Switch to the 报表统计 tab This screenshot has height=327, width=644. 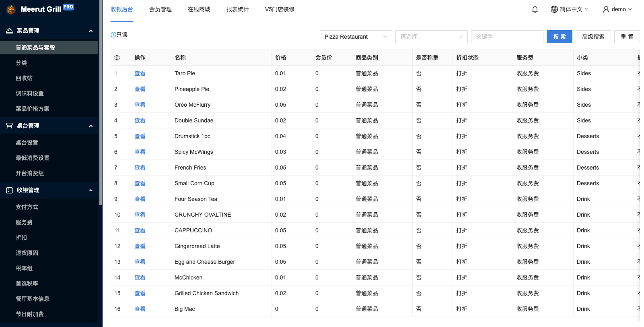(238, 9)
